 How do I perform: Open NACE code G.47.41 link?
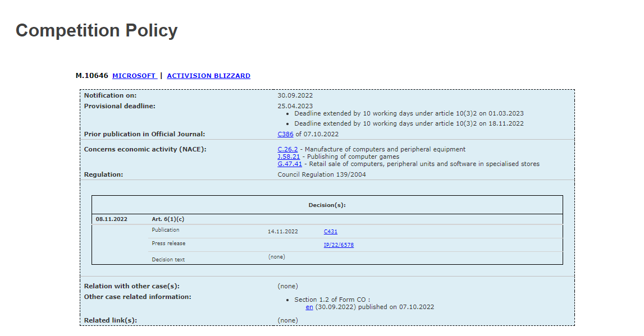point(290,164)
